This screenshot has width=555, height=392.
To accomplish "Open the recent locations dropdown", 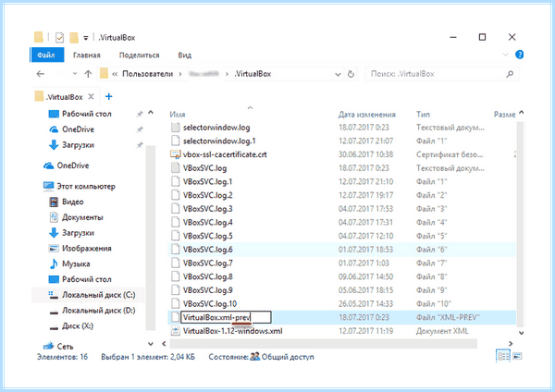I will click(x=75, y=74).
